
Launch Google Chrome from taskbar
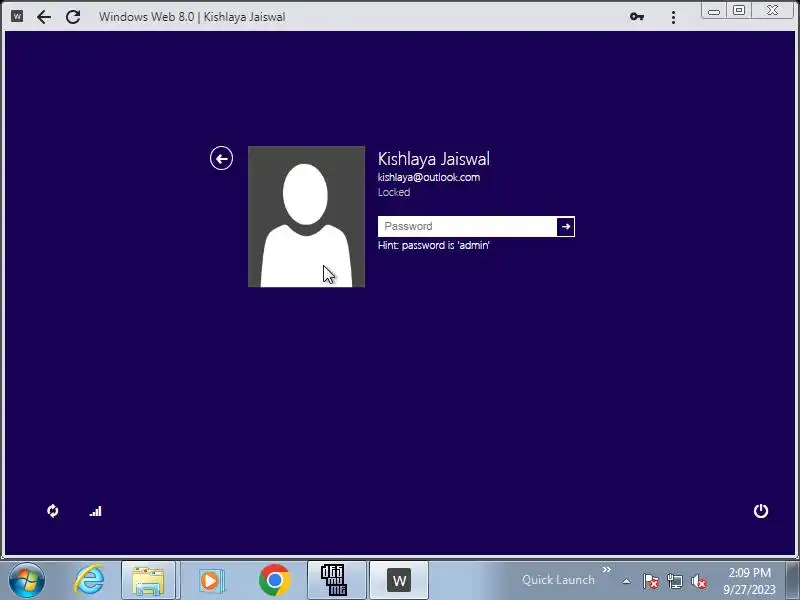click(274, 580)
